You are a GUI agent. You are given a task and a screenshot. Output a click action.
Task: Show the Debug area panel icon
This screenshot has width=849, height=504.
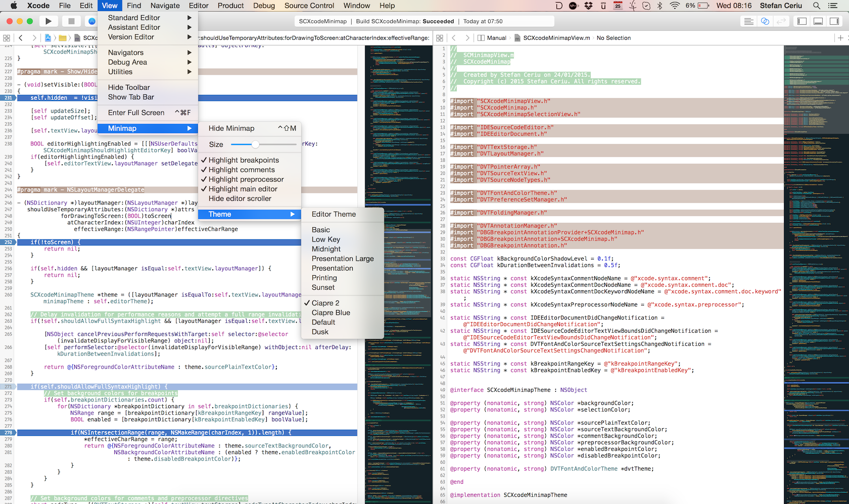(818, 21)
